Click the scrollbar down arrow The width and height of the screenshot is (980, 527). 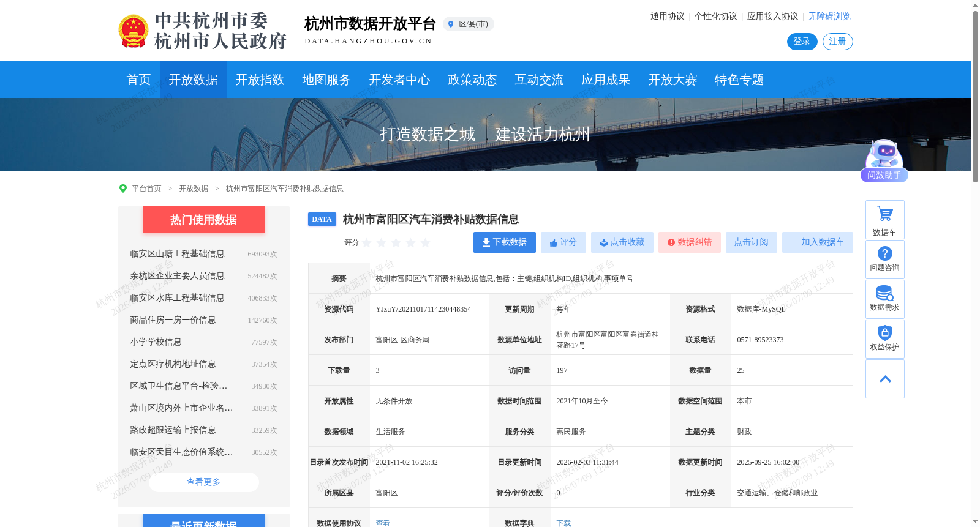click(975, 521)
